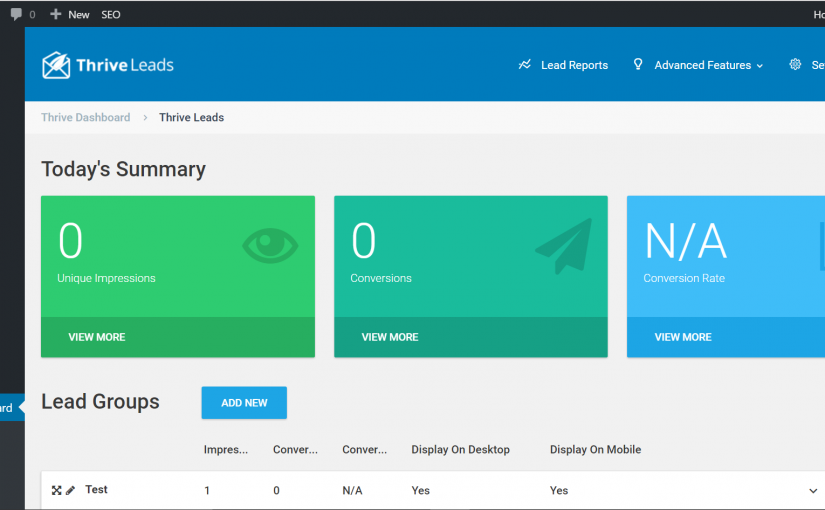Expand the Test lead group chevron
Screen dimensions: 825x510
(813, 491)
